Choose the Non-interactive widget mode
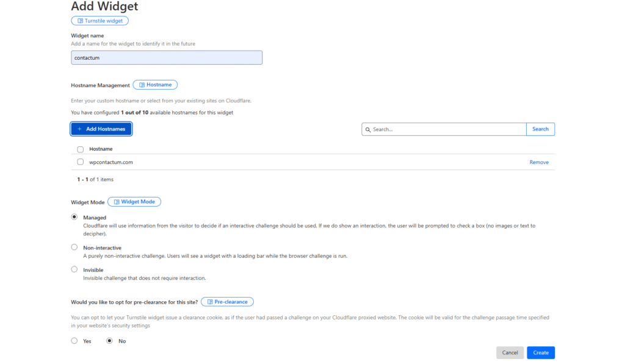Viewport: 625px width, 364px height. point(74,248)
